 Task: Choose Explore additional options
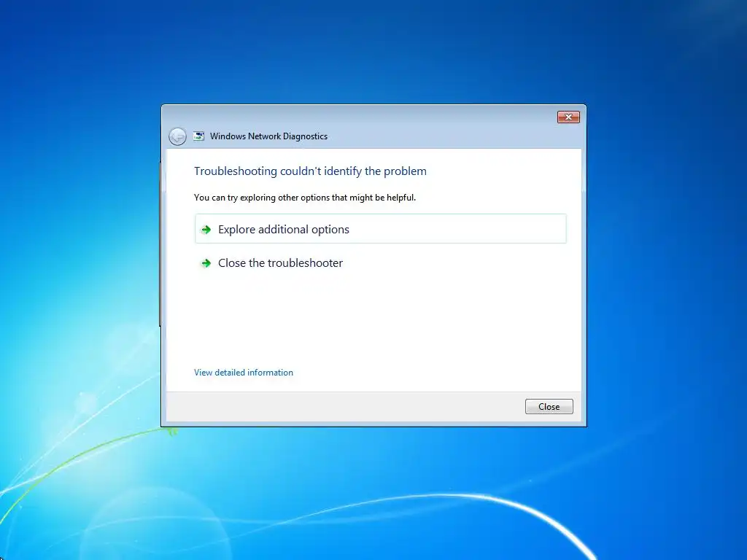(x=380, y=229)
